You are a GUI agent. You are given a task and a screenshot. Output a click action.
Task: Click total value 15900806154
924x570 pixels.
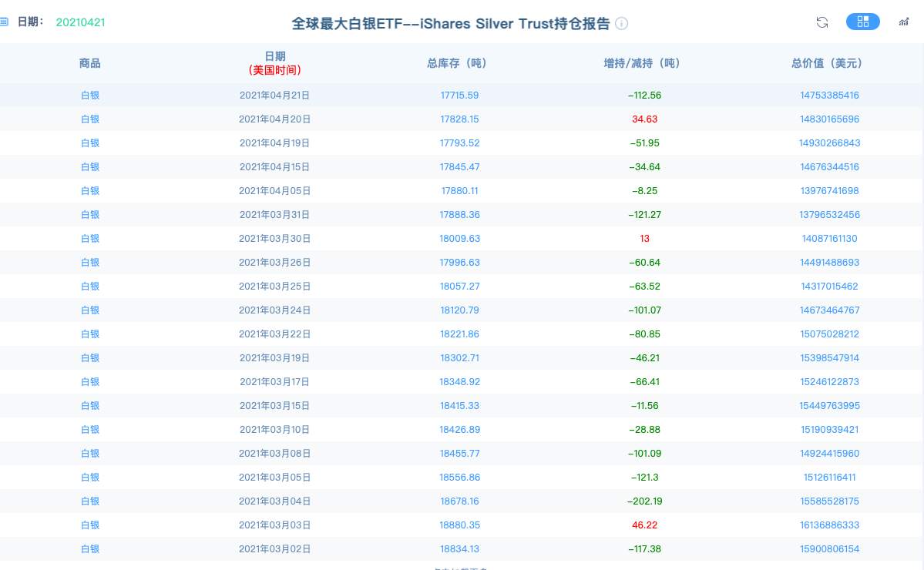tap(829, 548)
